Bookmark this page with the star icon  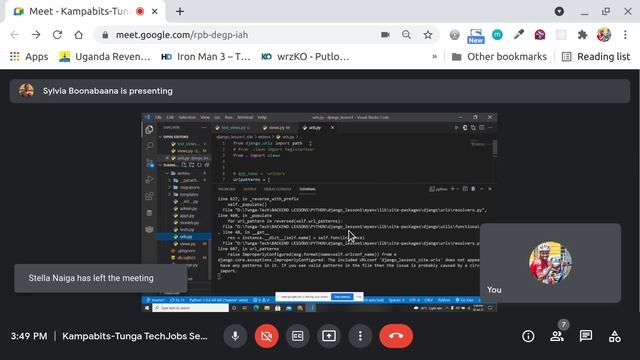(x=428, y=35)
